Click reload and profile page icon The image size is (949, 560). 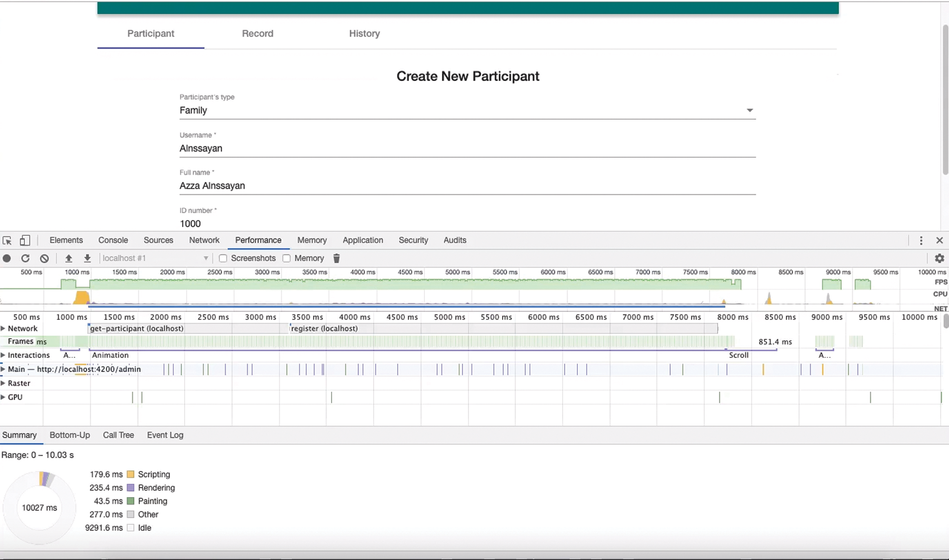point(25,258)
